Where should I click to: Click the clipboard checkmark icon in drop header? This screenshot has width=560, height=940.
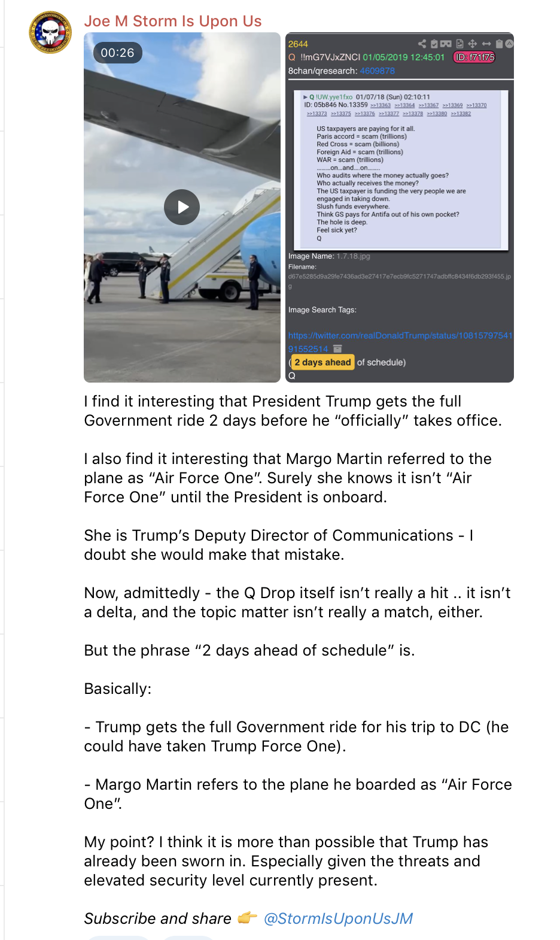[434, 44]
